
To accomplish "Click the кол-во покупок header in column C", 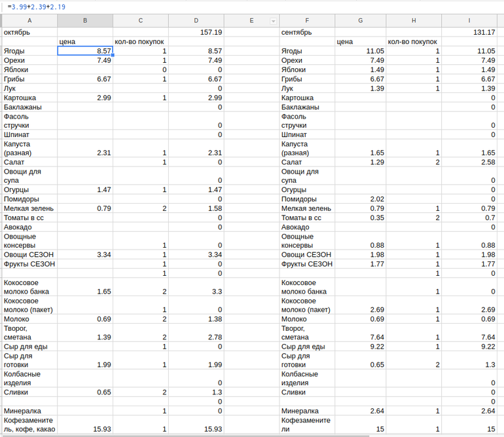I will tap(141, 42).
